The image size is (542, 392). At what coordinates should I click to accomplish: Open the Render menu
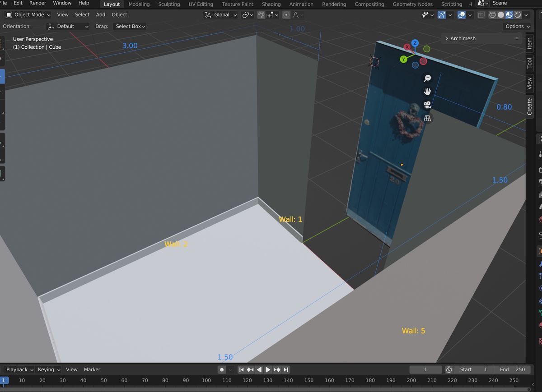tap(38, 3)
